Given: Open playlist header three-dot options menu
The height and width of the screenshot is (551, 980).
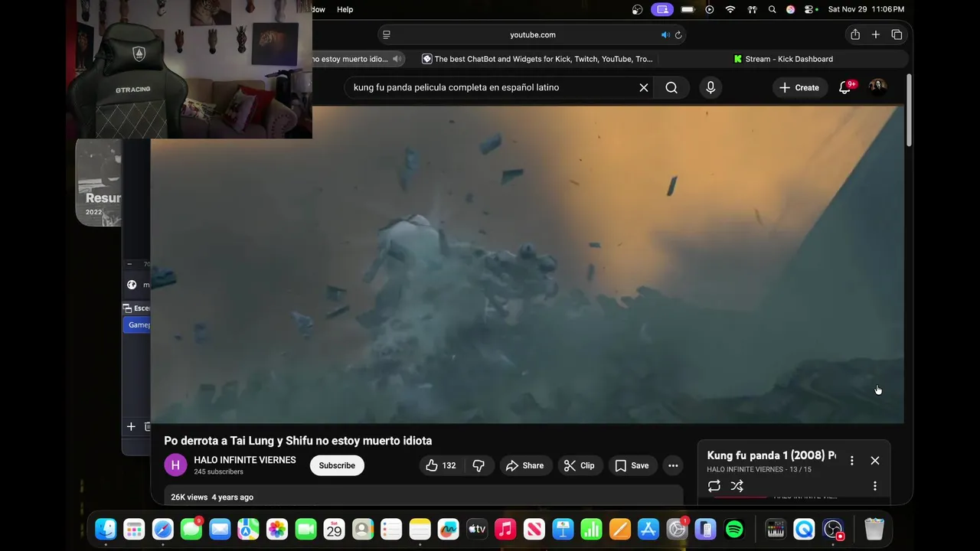Looking at the screenshot, I should [851, 461].
